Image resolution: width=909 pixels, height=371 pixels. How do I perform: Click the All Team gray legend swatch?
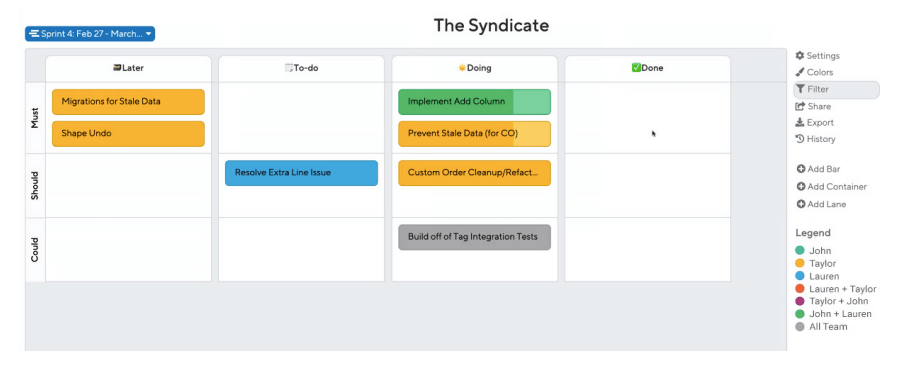(x=800, y=326)
